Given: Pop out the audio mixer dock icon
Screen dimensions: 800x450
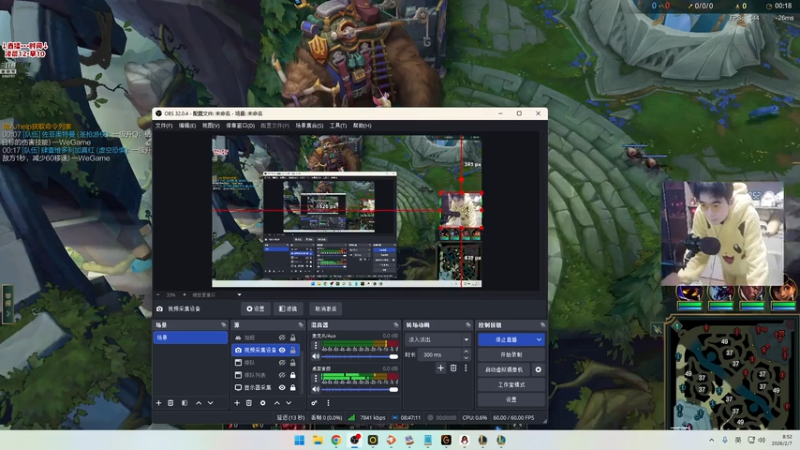Looking at the screenshot, I should click(396, 325).
